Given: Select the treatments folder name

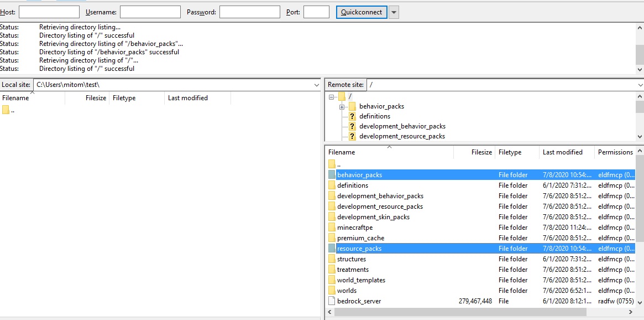Looking at the screenshot, I should 353,270.
